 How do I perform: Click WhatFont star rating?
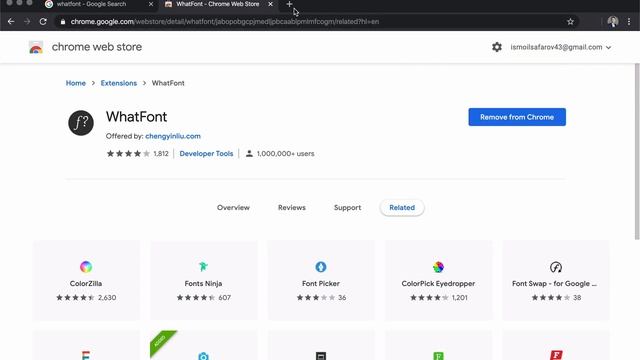[128, 153]
